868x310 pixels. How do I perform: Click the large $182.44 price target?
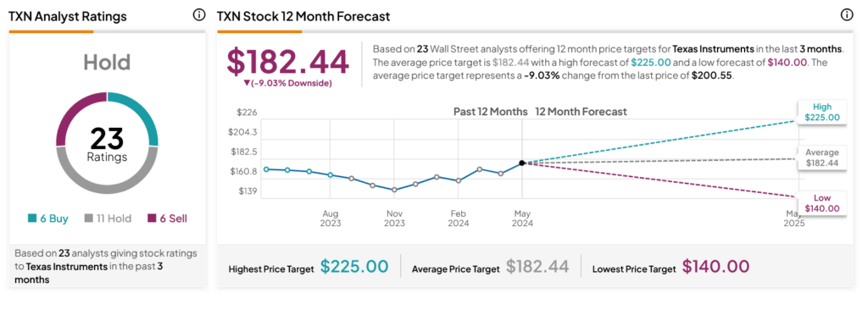click(288, 62)
